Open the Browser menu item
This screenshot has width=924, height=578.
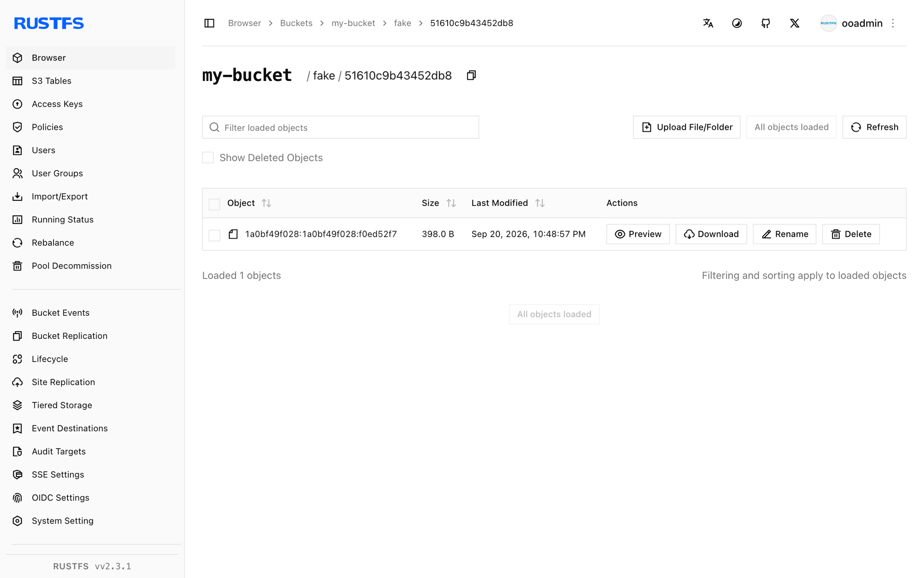click(x=91, y=58)
